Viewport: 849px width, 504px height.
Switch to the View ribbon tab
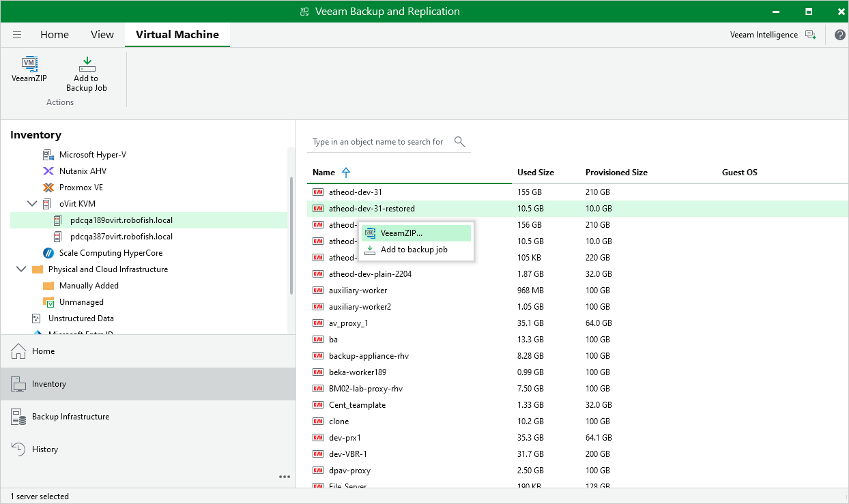pyautogui.click(x=102, y=34)
